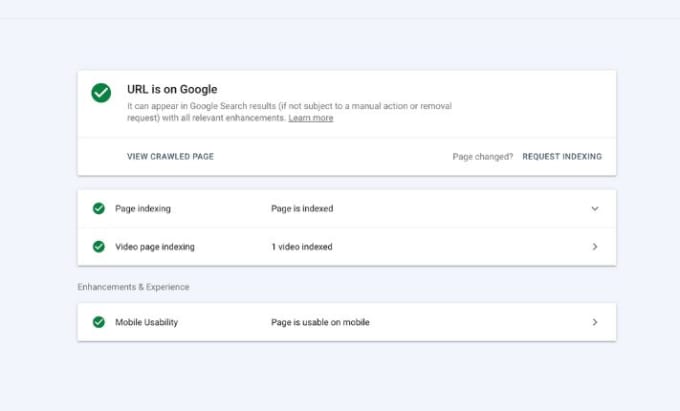Image resolution: width=680 pixels, height=411 pixels.
Task: Open Video page indexing details via right chevron
Action: (x=595, y=247)
